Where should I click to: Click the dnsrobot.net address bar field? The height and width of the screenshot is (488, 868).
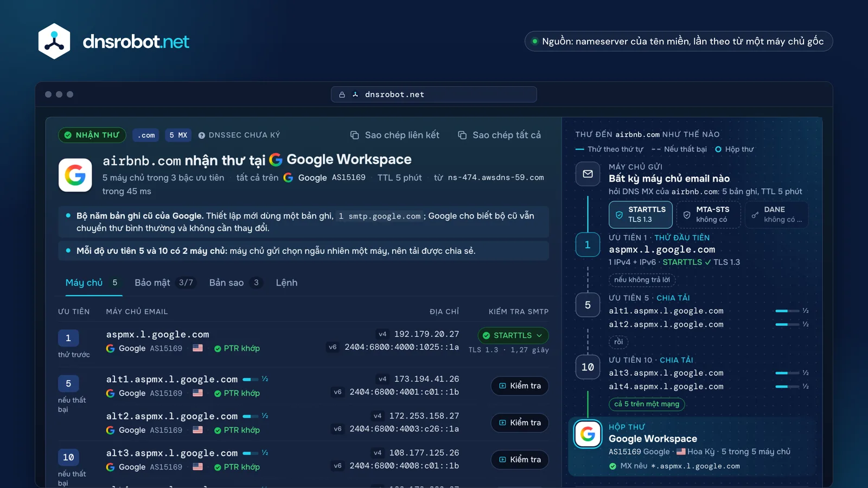[434, 94]
